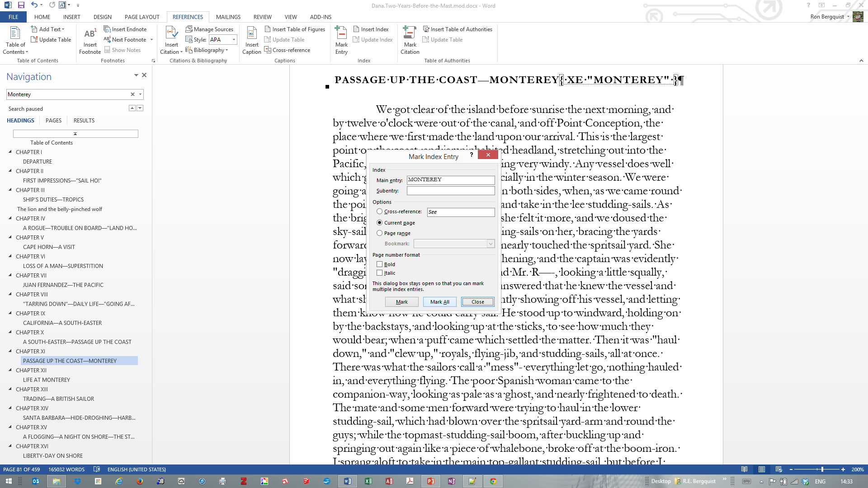Click the Insert Citation icon

[x=171, y=33]
